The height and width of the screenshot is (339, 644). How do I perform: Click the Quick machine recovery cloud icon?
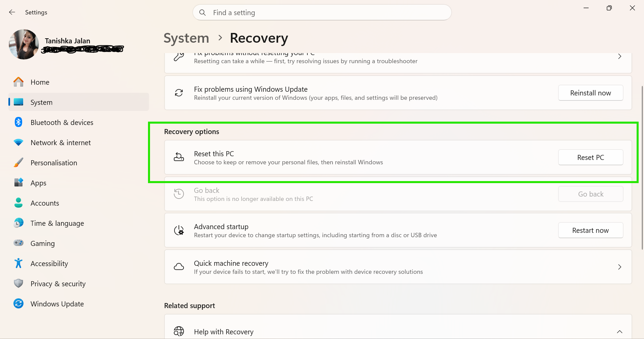click(179, 267)
